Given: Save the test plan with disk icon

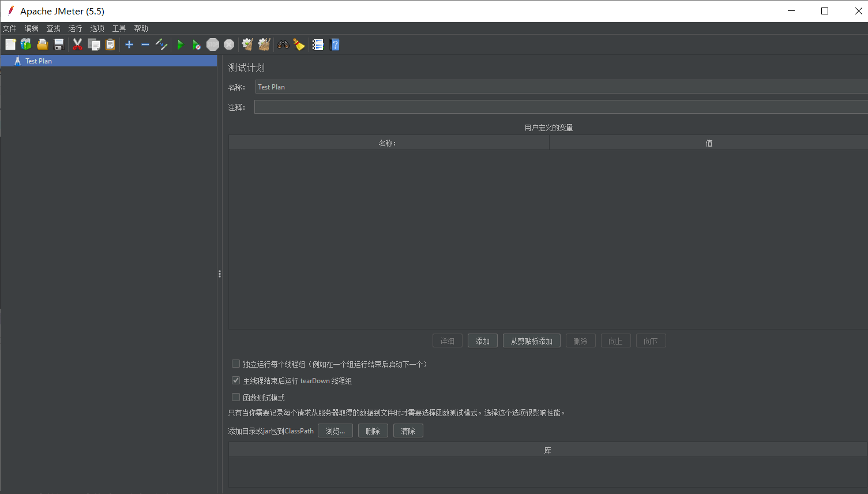Looking at the screenshot, I should [x=58, y=44].
